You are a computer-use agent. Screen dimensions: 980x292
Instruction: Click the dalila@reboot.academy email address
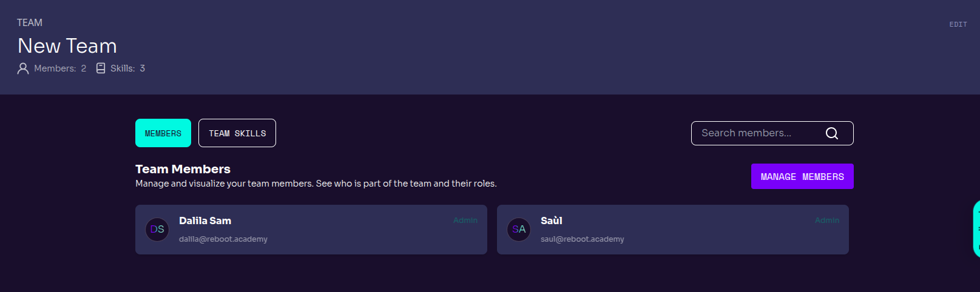[x=223, y=239]
